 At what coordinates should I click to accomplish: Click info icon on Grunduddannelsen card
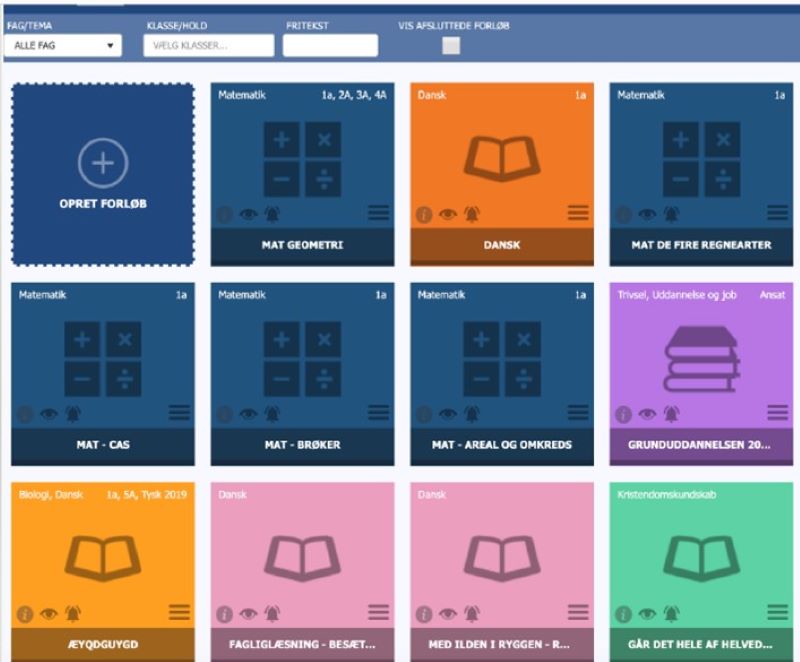point(623,414)
